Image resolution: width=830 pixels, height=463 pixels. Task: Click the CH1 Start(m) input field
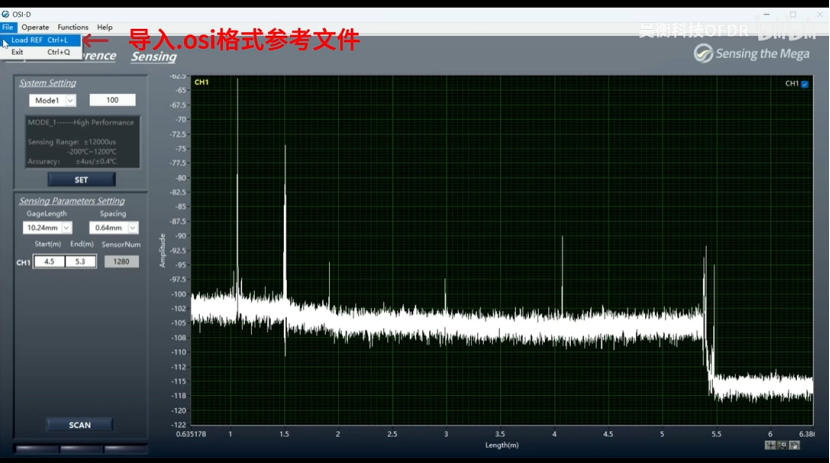tap(49, 261)
